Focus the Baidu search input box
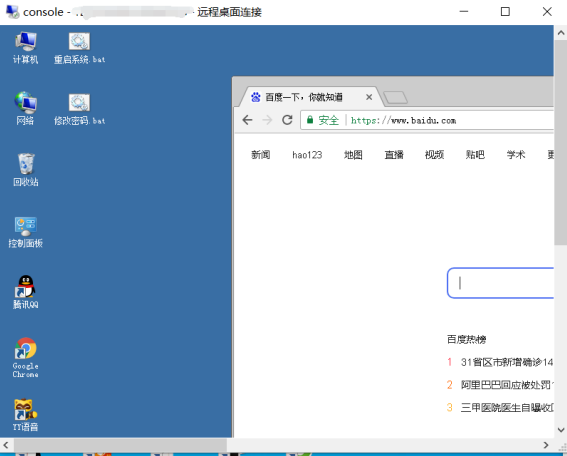This screenshot has width=567, height=456. [x=500, y=283]
